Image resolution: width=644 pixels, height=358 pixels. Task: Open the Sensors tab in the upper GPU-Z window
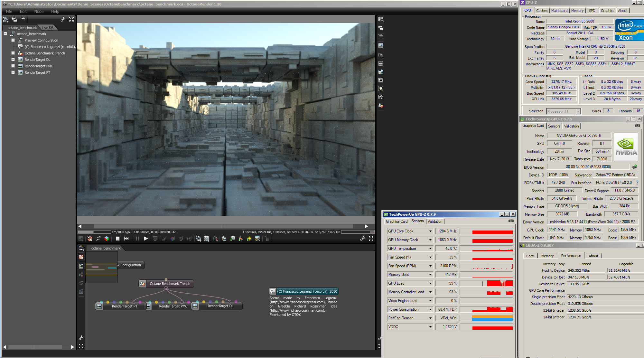(x=554, y=126)
